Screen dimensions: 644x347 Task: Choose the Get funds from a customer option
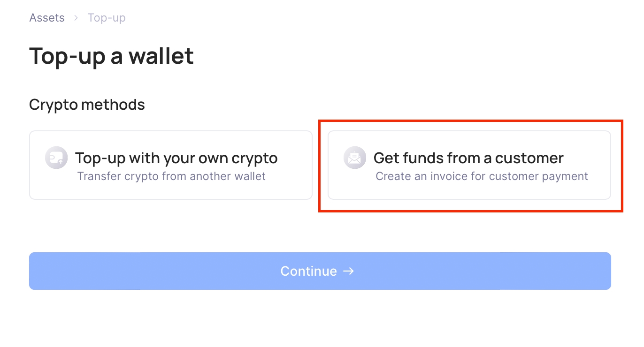coord(469,165)
